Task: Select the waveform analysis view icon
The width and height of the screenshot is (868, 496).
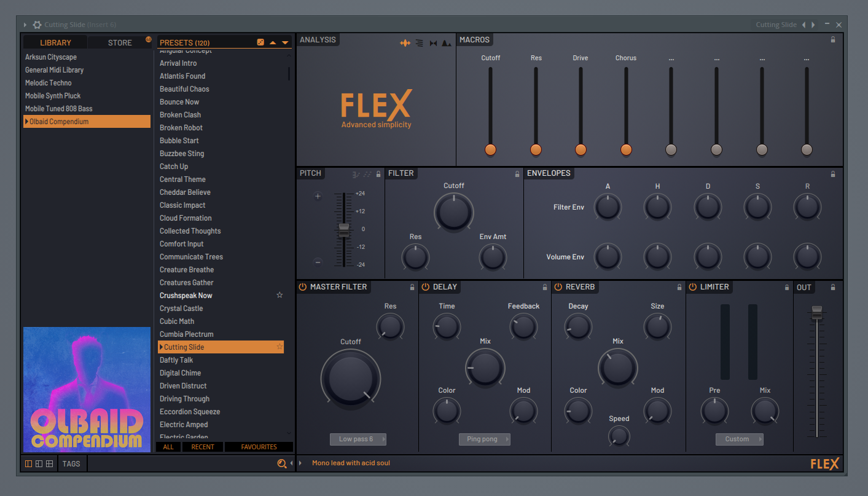Action: click(x=405, y=43)
